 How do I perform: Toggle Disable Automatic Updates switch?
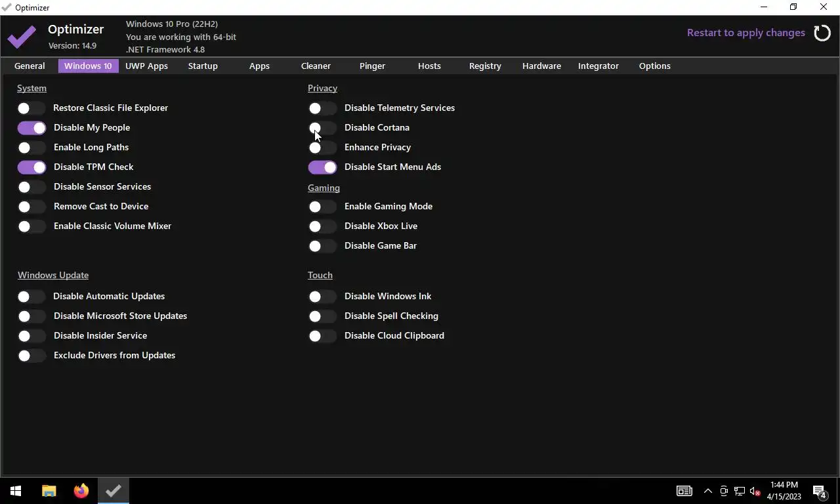(31, 297)
